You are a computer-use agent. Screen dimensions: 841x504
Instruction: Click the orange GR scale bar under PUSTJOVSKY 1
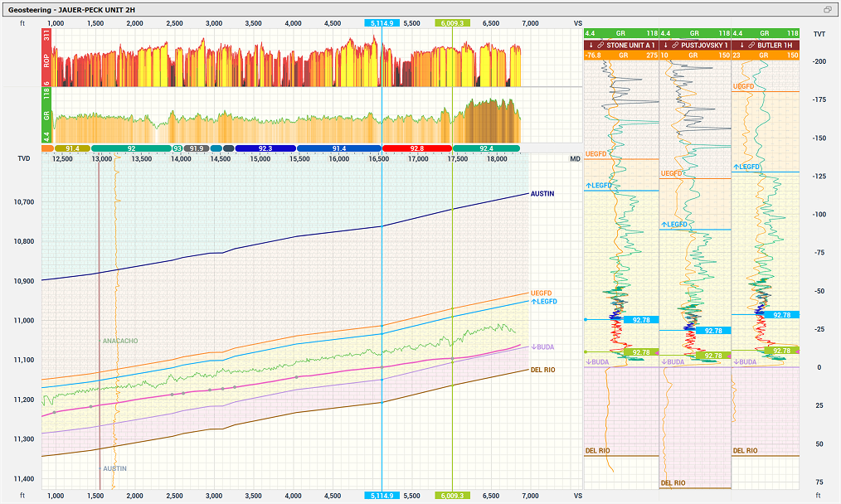(x=695, y=56)
